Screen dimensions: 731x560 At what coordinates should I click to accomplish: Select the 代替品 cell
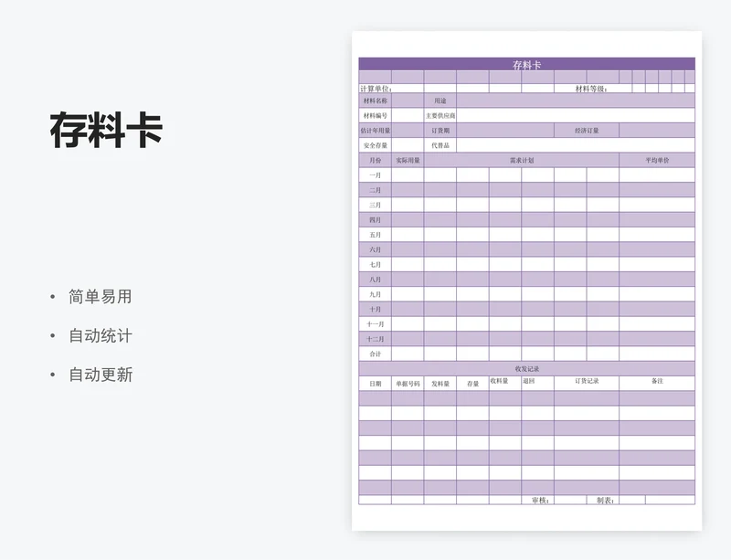click(440, 145)
